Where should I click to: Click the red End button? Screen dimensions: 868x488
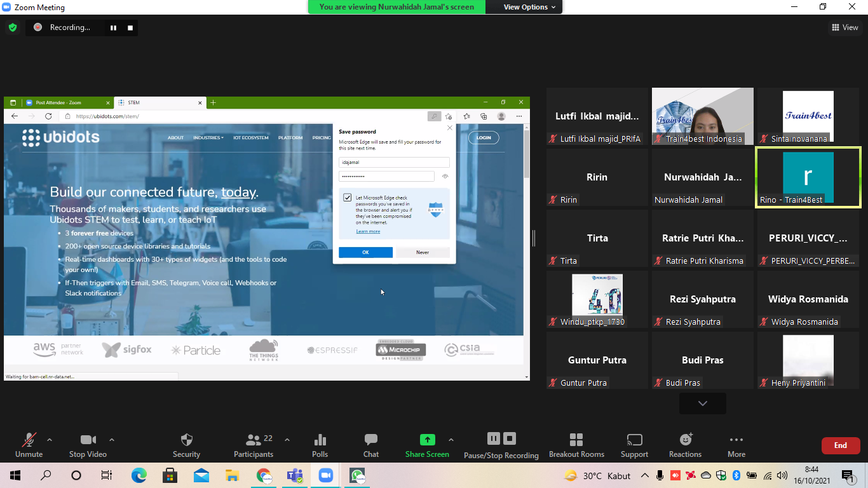(x=840, y=445)
